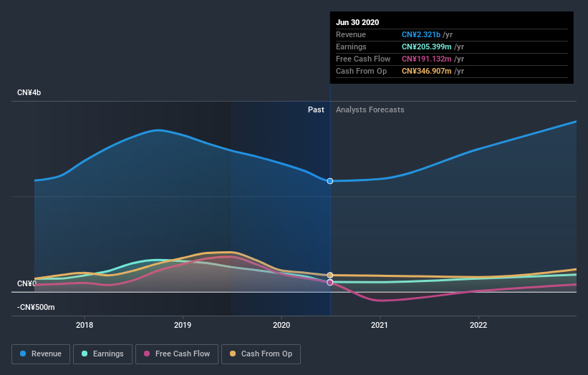Toggle the Free Cash Flow legend series

(x=177, y=354)
